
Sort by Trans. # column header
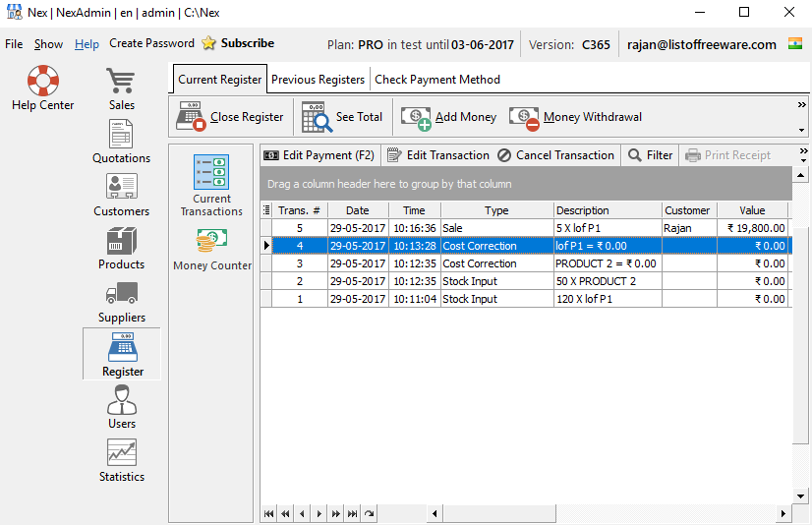pos(300,210)
